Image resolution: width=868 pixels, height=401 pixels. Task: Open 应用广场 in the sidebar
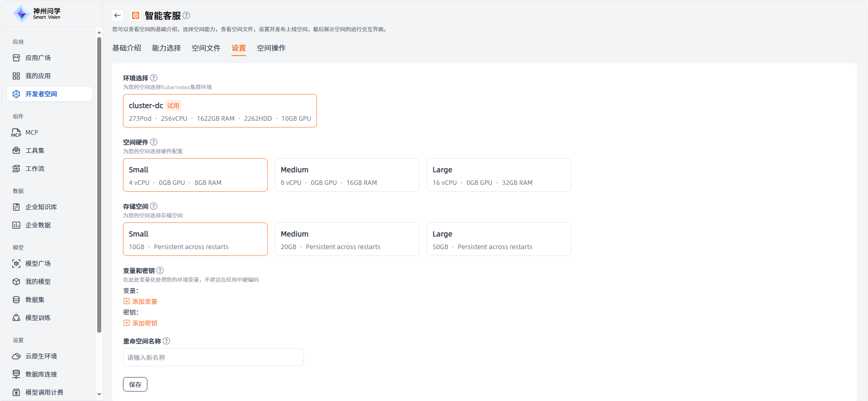coord(38,58)
